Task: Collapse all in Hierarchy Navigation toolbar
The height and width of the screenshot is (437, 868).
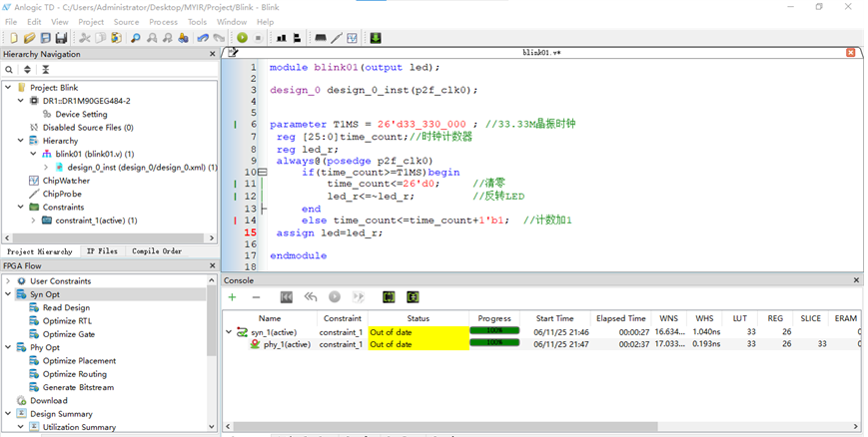Action: click(x=45, y=69)
